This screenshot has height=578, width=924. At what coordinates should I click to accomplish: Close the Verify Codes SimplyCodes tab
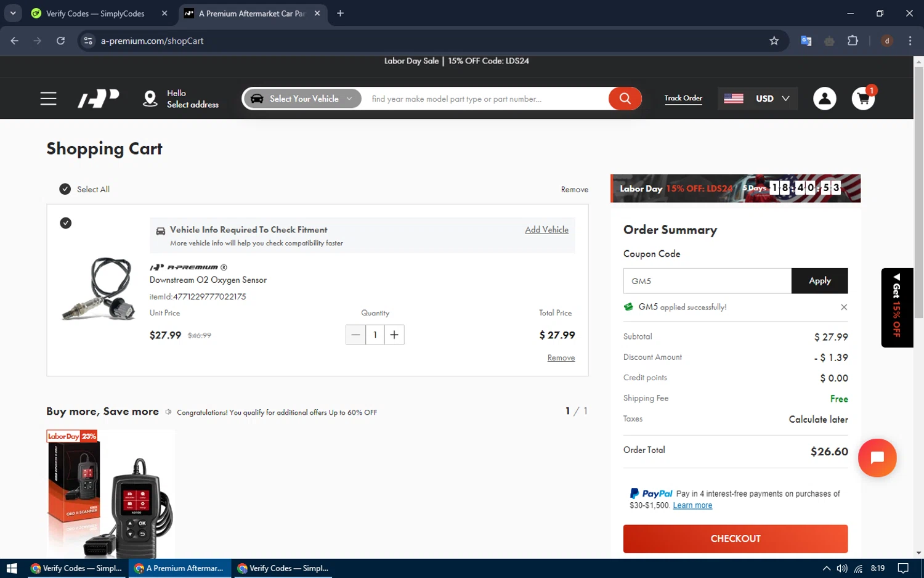point(164,13)
